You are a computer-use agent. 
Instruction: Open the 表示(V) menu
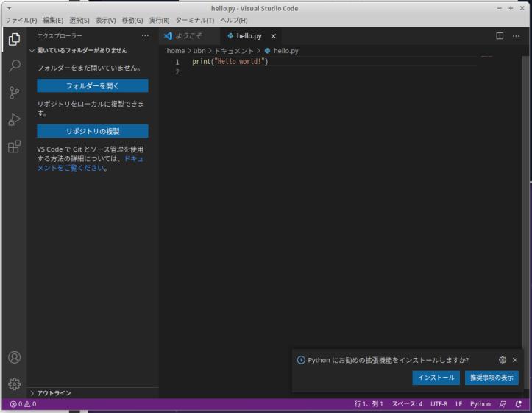[x=106, y=21]
